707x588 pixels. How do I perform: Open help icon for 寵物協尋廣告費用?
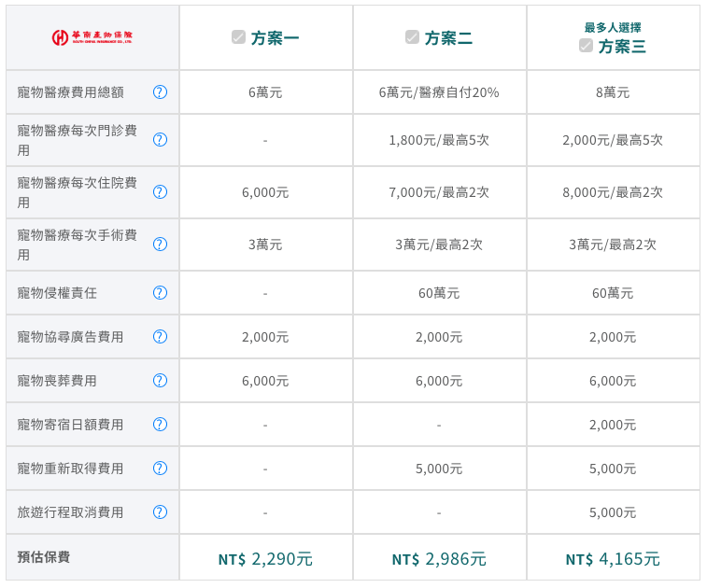tap(160, 337)
